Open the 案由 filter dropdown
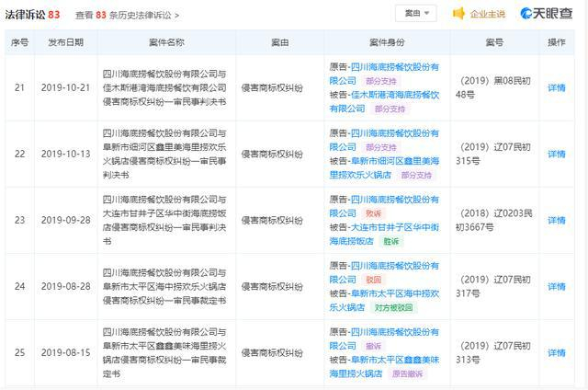 point(416,14)
